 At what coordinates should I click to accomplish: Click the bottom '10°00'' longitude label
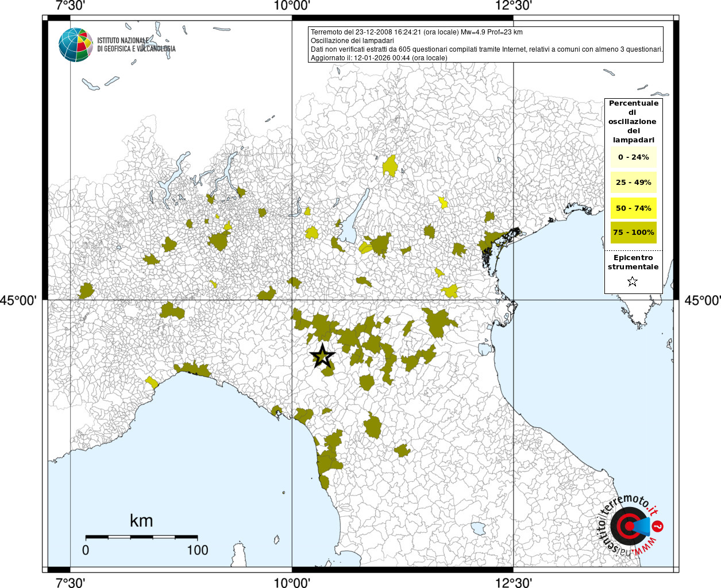pos(292,582)
